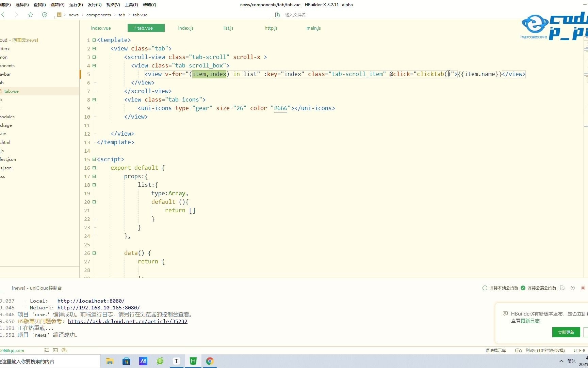Show hidden system tray icons
588x368 pixels.
click(561, 361)
